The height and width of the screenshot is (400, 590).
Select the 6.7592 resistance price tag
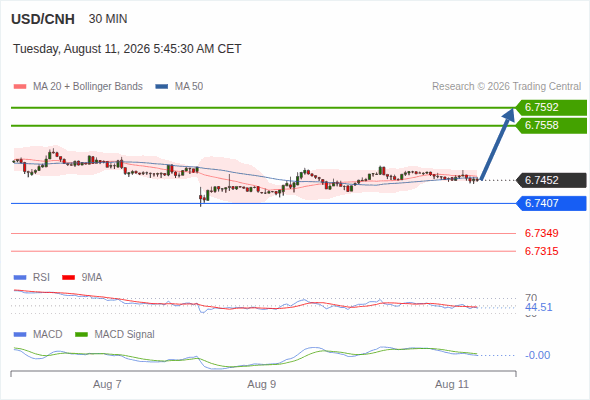coord(551,108)
